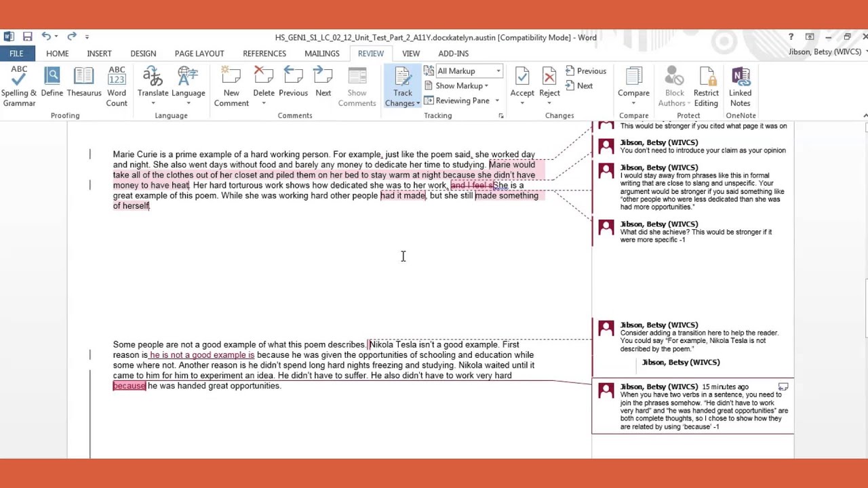Image resolution: width=868 pixels, height=488 pixels.
Task: Go to Previous tracked change
Action: click(x=586, y=71)
